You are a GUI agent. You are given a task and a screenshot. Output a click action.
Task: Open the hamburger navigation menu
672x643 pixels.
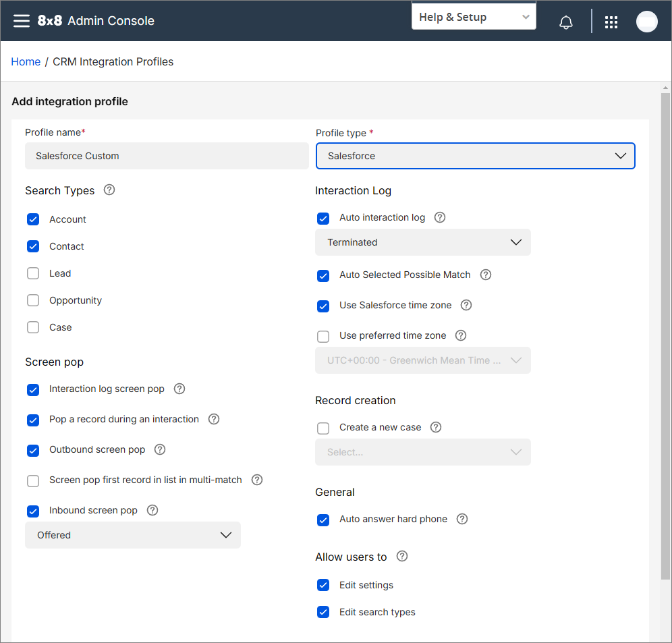pyautogui.click(x=21, y=20)
